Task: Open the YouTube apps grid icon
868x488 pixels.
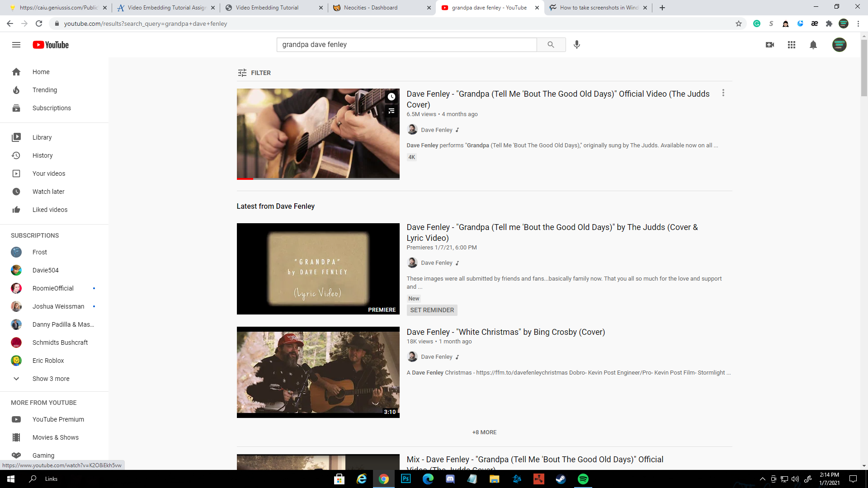Action: click(792, 45)
